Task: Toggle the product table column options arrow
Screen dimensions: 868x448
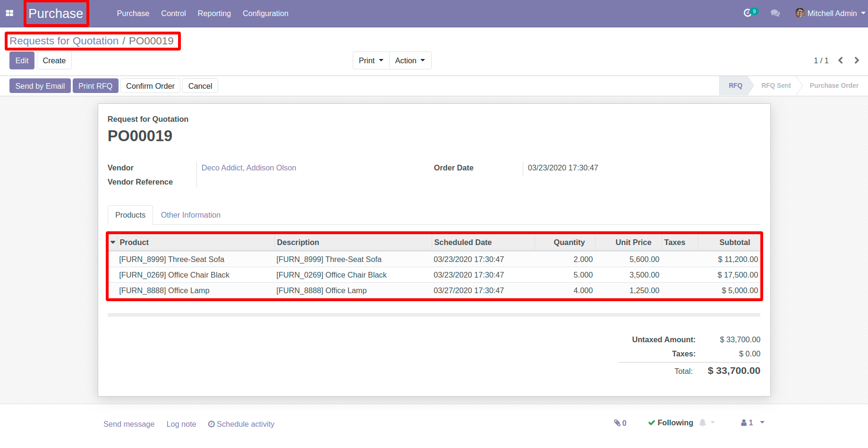Action: click(x=113, y=242)
